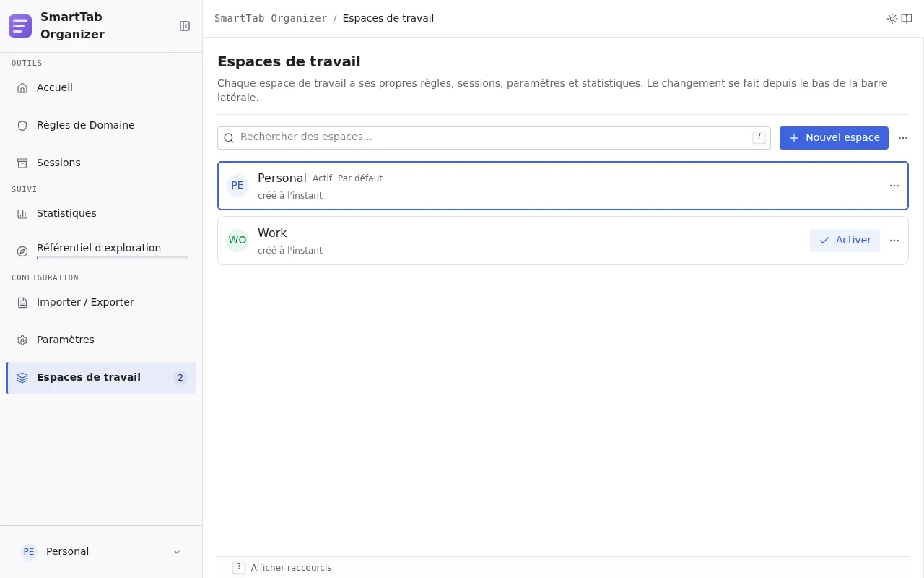Click the gear icon beside Paramètres

pos(22,340)
